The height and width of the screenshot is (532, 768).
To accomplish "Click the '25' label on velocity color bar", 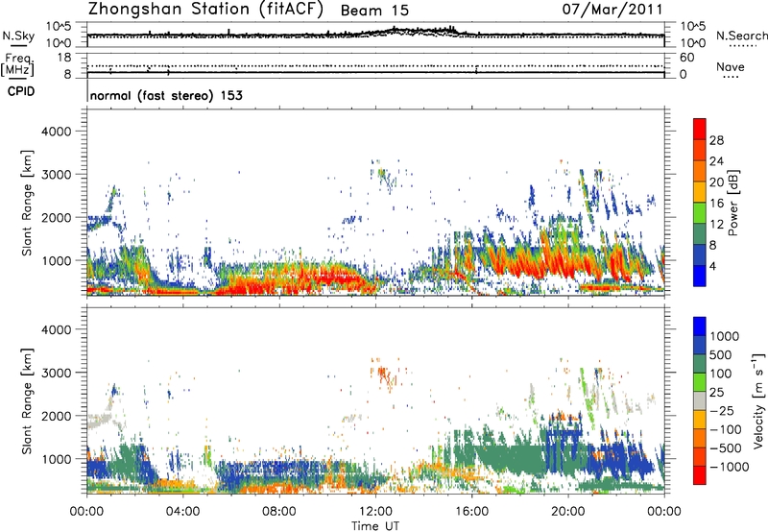I will tap(717, 393).
